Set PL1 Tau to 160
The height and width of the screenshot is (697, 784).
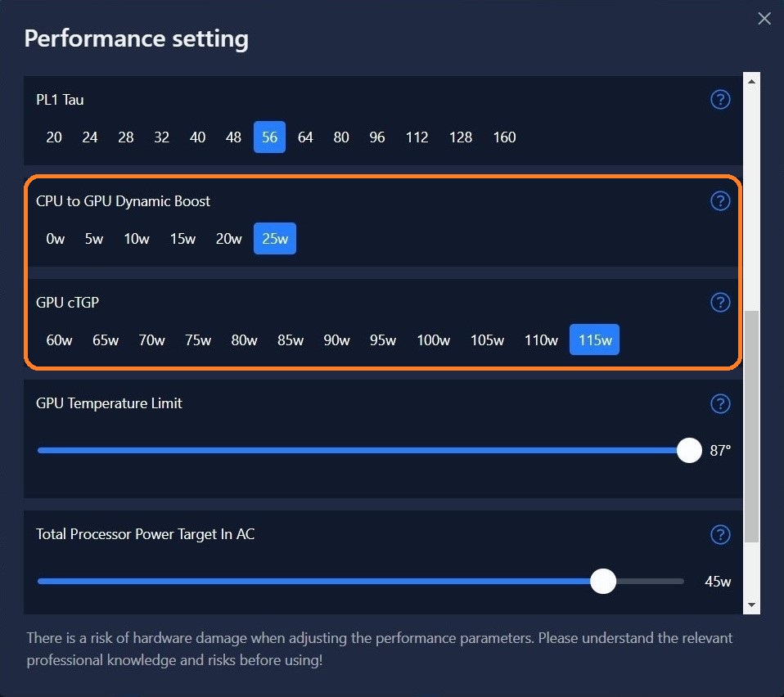point(504,137)
